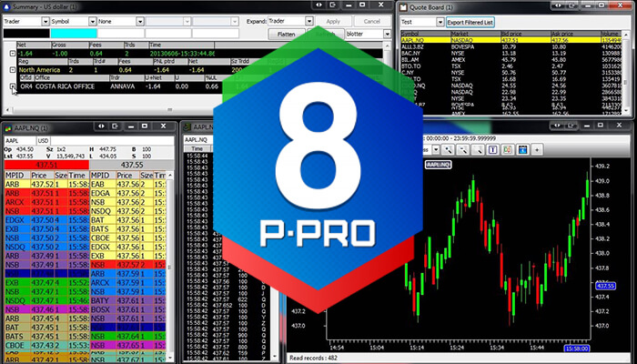Click EDGX bid row at 437.50

pos(46,220)
